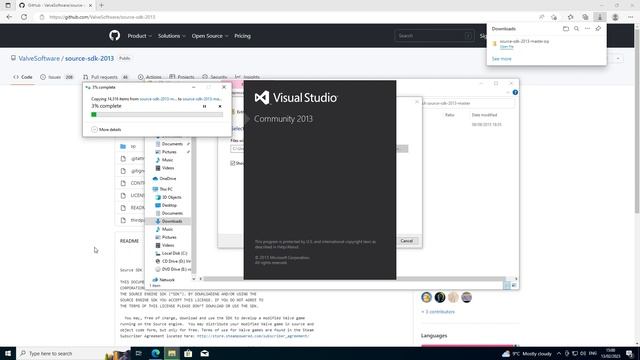The width and height of the screenshot is (640, 360).
Task: Open the Edge Downloads toolbar icon
Action: (600, 17)
